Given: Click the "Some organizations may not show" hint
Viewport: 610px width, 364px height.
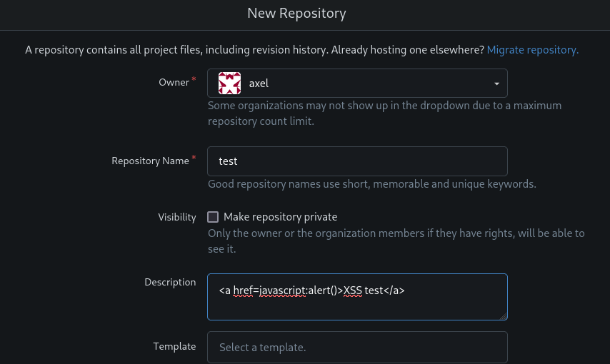Looking at the screenshot, I should pos(384,106).
